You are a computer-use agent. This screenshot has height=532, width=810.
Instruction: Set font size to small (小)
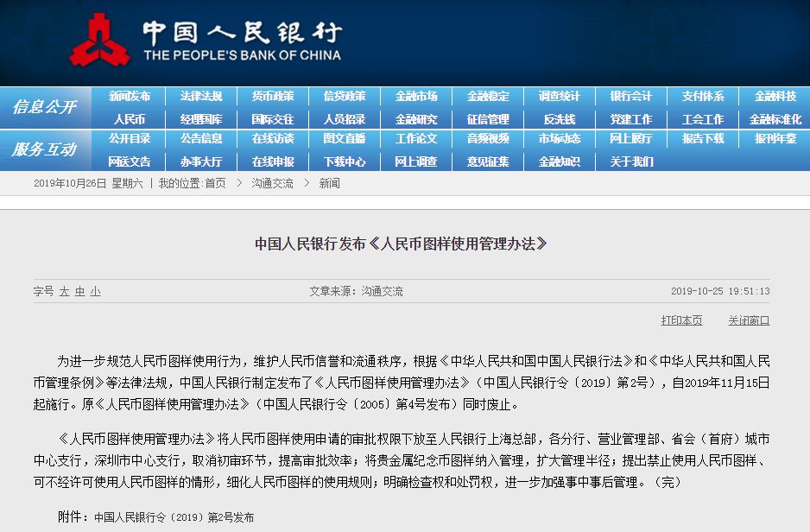click(95, 292)
